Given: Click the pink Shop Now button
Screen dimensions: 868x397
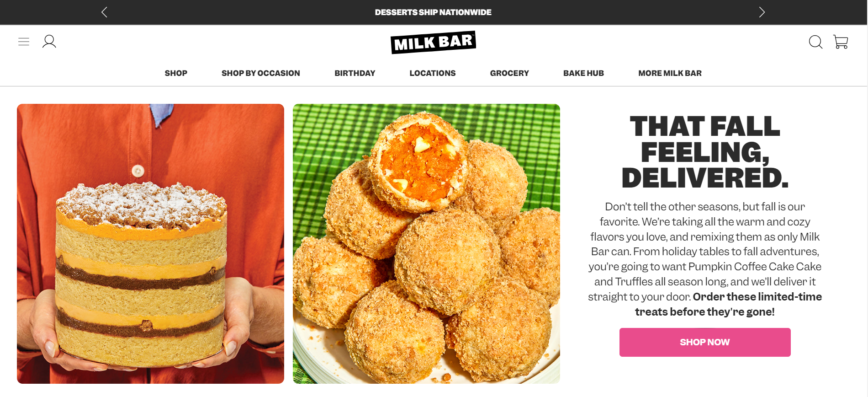Looking at the screenshot, I should pyautogui.click(x=705, y=342).
